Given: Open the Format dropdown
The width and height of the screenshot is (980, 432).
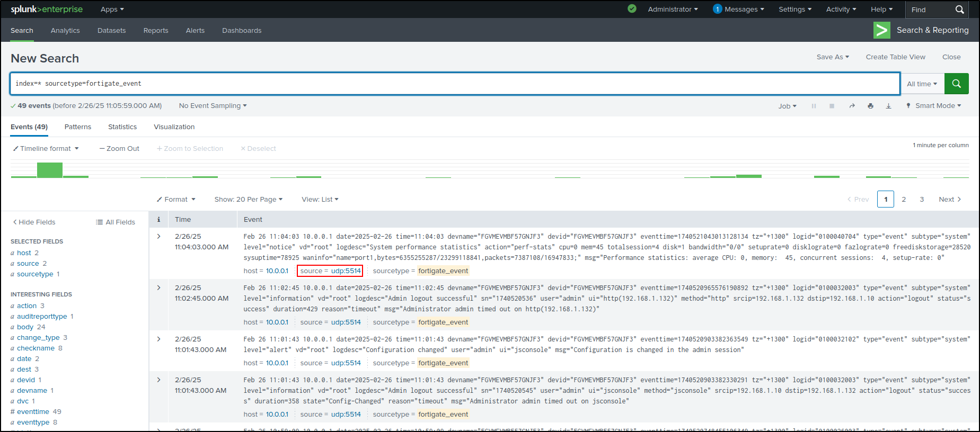Looking at the screenshot, I should pyautogui.click(x=176, y=200).
